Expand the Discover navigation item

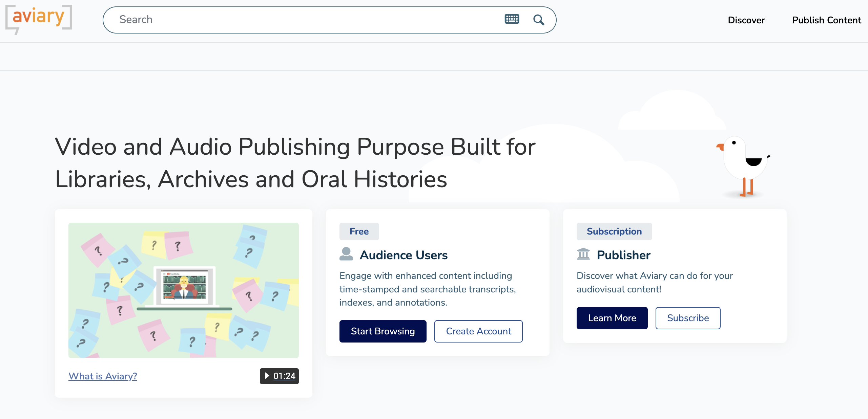tap(746, 20)
